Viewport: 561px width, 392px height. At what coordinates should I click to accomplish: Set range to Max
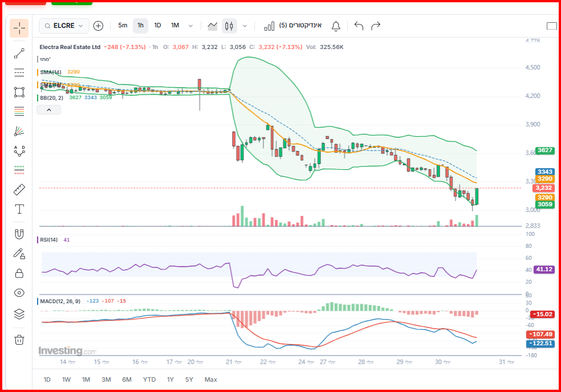211,379
